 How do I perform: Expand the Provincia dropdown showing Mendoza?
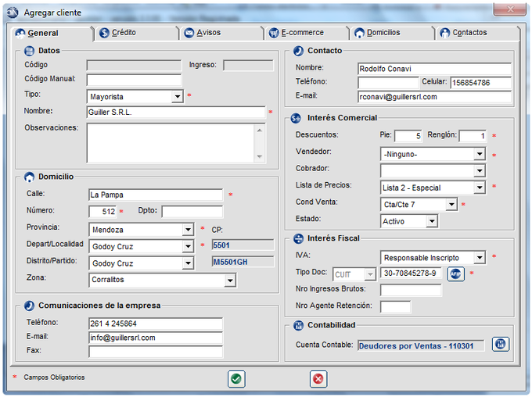coord(188,230)
